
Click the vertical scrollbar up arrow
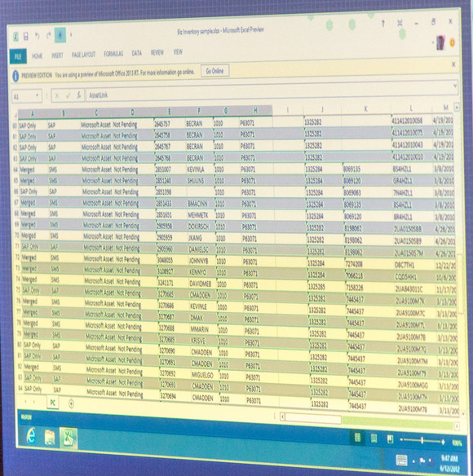coord(457,107)
